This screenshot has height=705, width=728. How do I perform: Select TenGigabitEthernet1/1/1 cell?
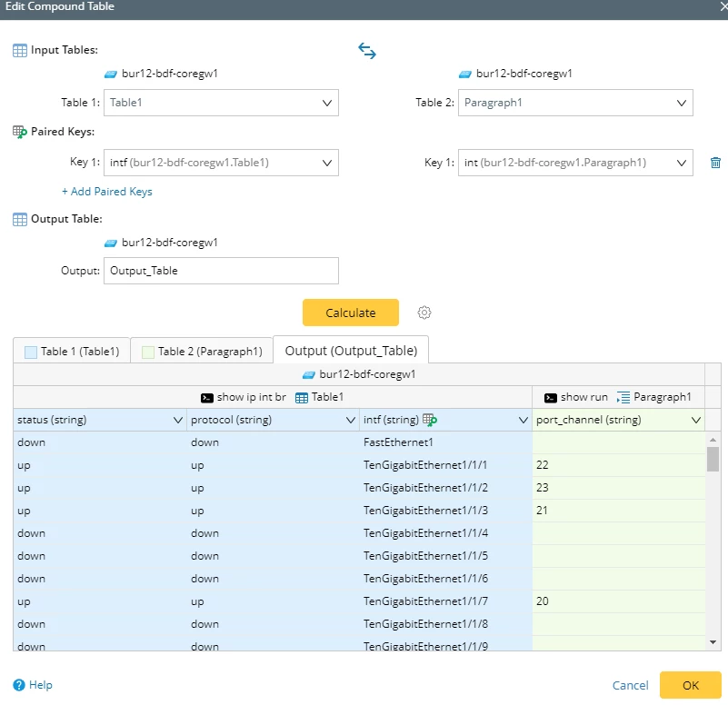(x=445, y=465)
